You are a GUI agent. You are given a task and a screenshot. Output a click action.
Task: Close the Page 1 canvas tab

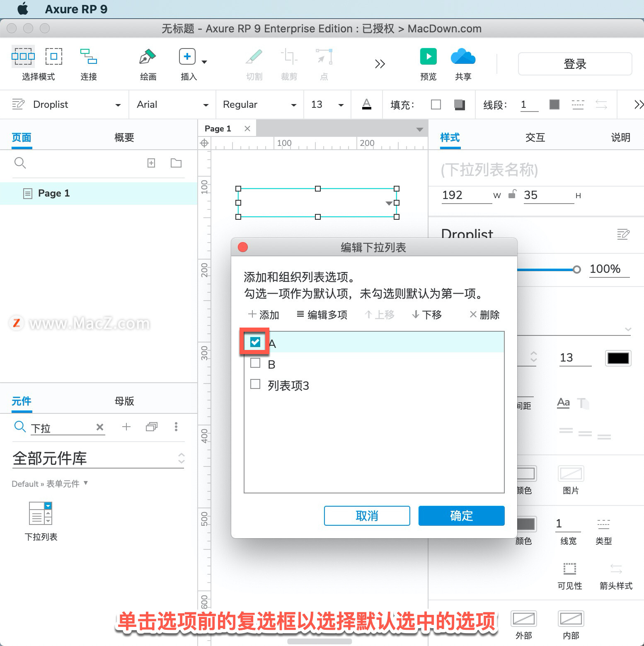247,129
